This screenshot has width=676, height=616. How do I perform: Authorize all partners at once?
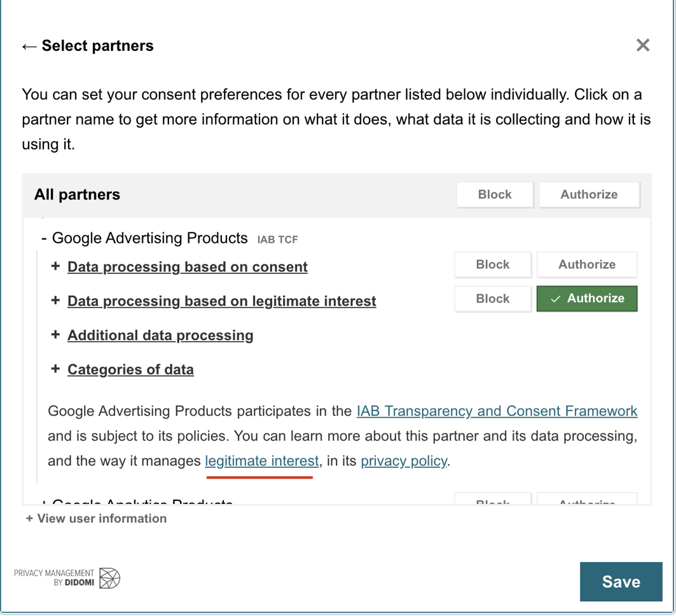point(588,195)
